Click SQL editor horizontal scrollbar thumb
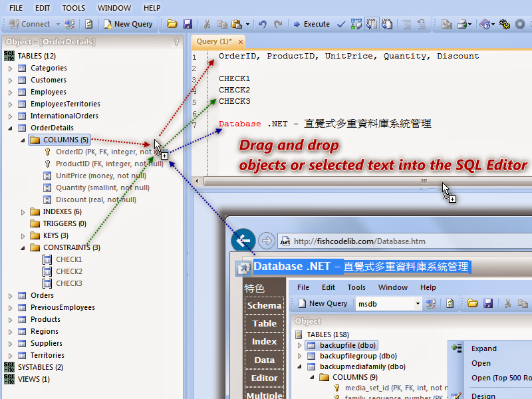532x399 pixels. (368, 181)
